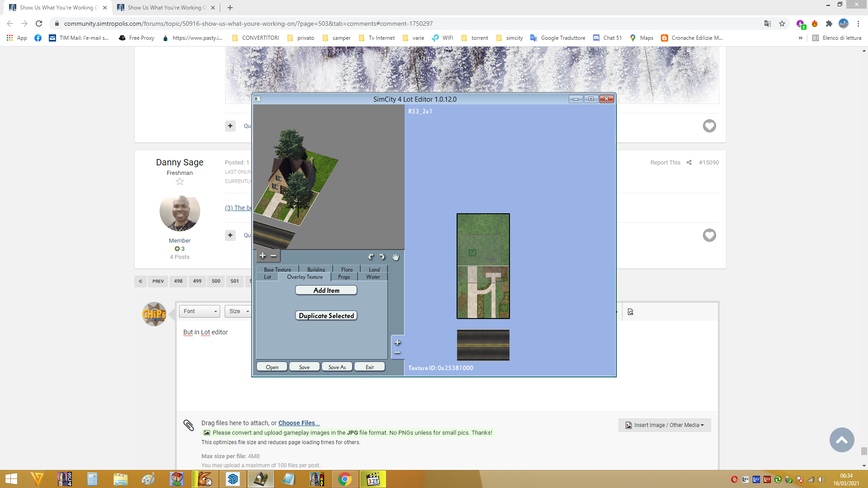Open Google Traduttore bookmark
868x488 pixels.
pyautogui.click(x=557, y=38)
